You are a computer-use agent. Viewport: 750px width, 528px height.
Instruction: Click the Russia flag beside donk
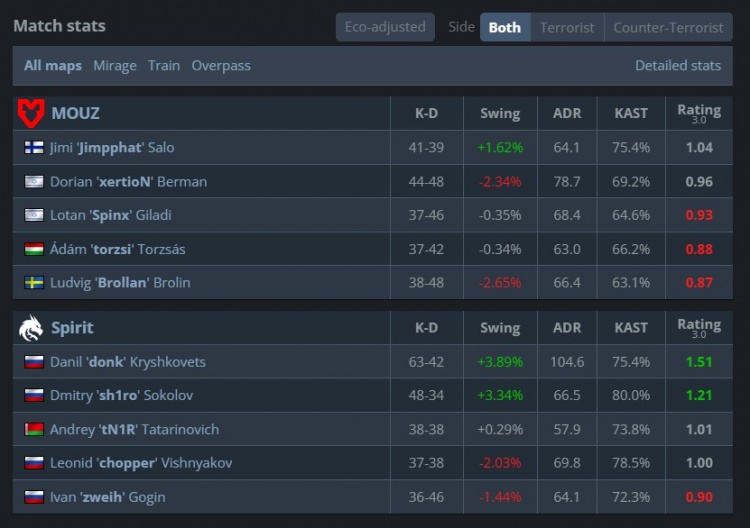pyautogui.click(x=34, y=362)
